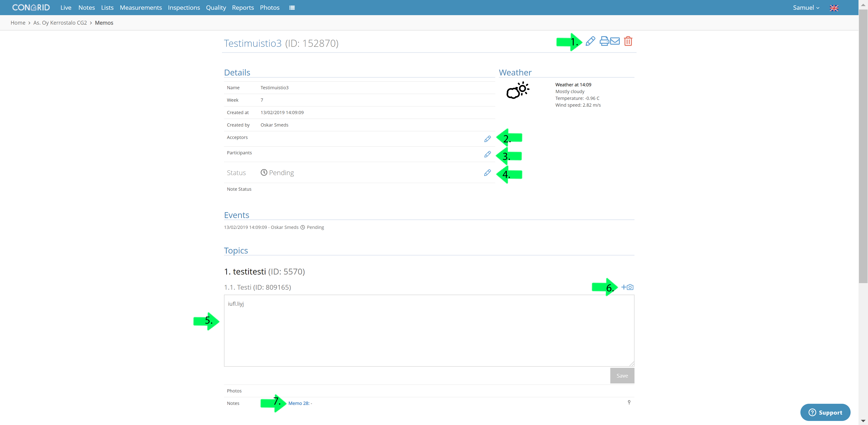
Task: Open the Inspections menu
Action: point(184,8)
